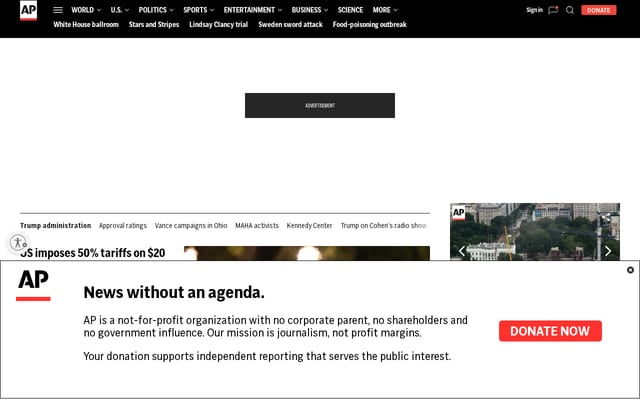The height and width of the screenshot is (400, 640).
Task: Close the donation banner
Action: tap(630, 270)
